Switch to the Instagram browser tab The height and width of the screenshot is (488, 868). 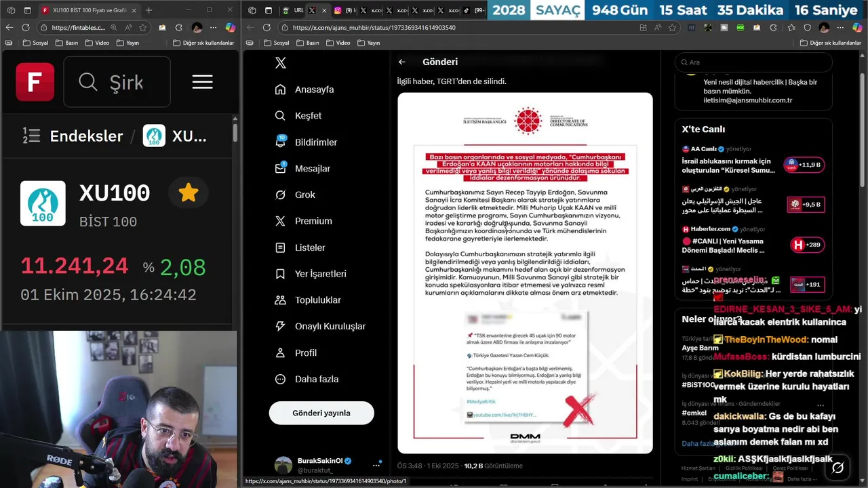point(344,10)
